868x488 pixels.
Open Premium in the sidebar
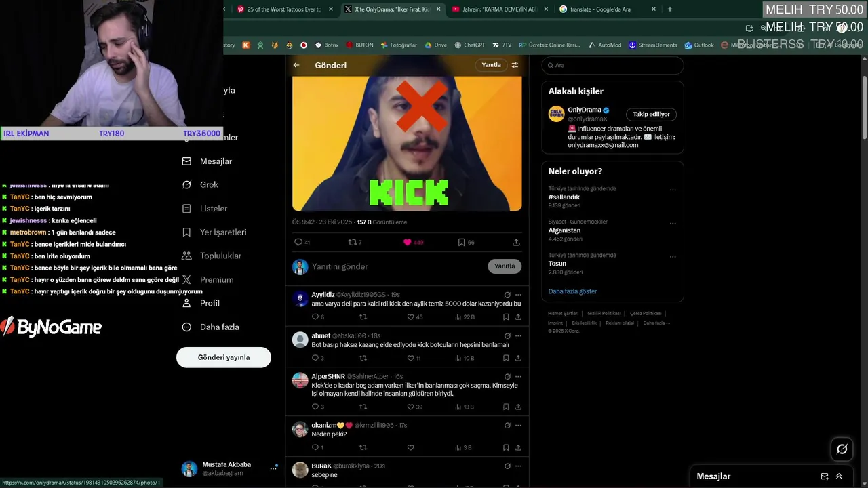208,279
